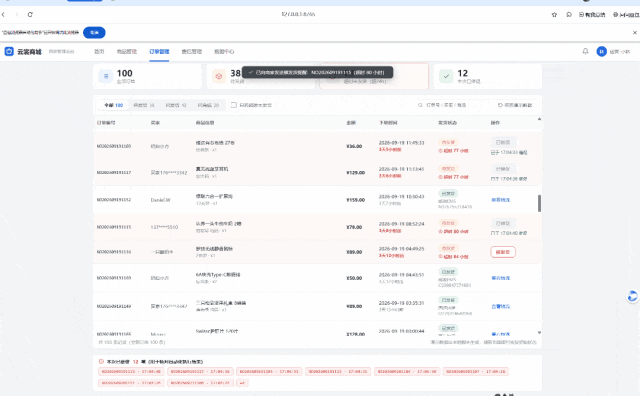Click the green check icon on the 12 card

pyautogui.click(x=446, y=76)
